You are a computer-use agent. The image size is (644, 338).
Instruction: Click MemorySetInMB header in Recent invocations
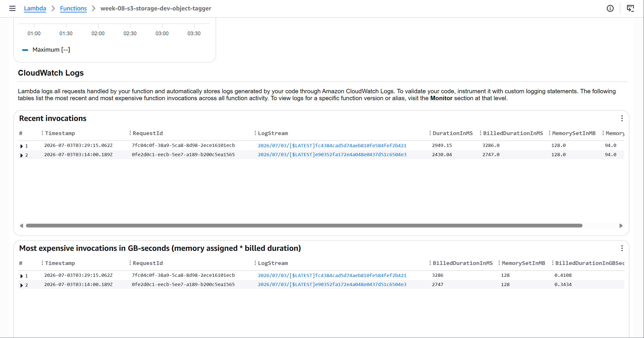pos(574,133)
